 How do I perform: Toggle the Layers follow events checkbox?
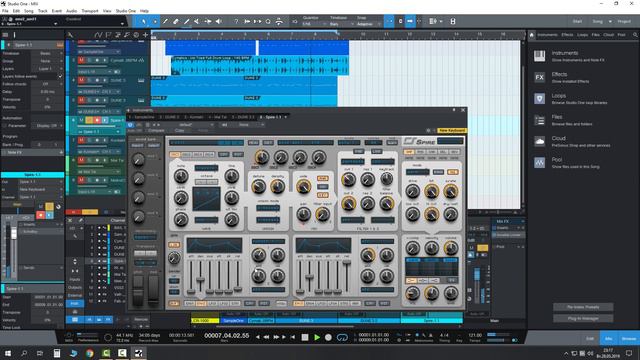(x=60, y=76)
